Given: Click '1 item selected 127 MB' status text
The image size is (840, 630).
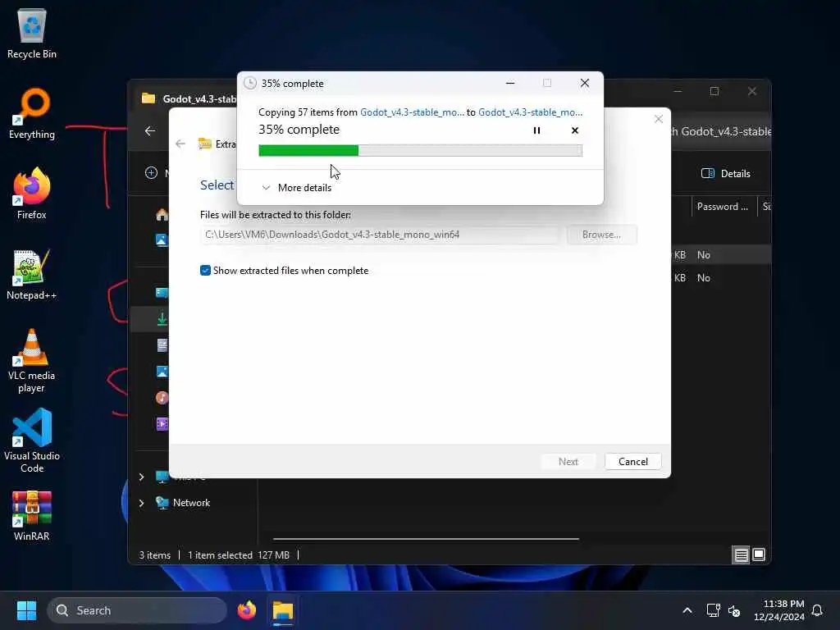Looking at the screenshot, I should (239, 555).
